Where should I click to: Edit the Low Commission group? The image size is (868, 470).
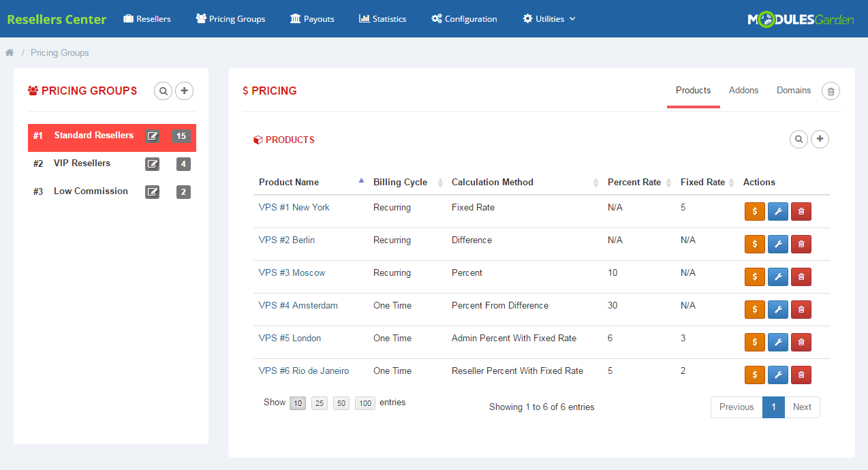tap(152, 191)
